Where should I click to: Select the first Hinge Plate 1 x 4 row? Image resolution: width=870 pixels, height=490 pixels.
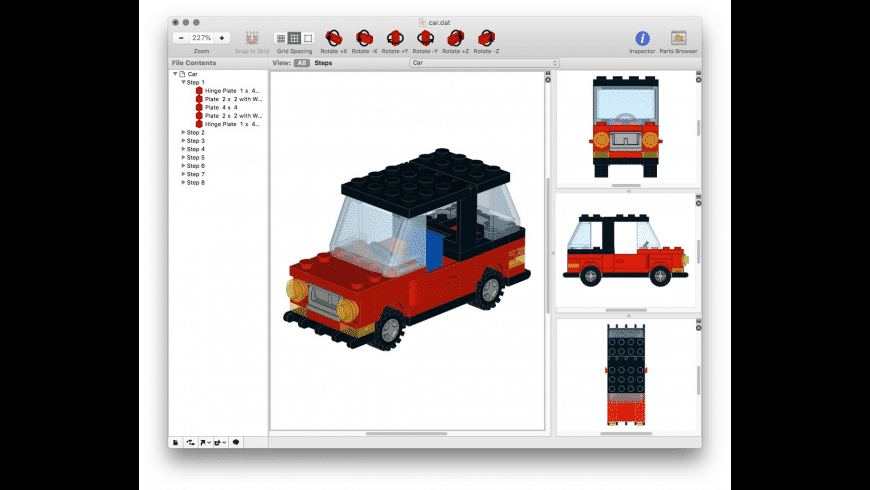[x=219, y=90]
